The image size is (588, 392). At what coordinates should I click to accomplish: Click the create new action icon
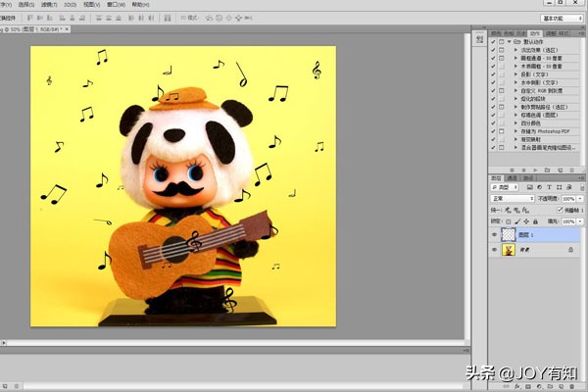pyautogui.click(x=560, y=171)
